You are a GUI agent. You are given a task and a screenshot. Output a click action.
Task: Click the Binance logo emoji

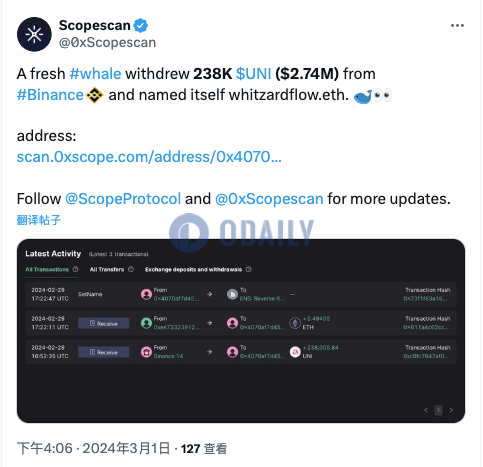[95, 95]
